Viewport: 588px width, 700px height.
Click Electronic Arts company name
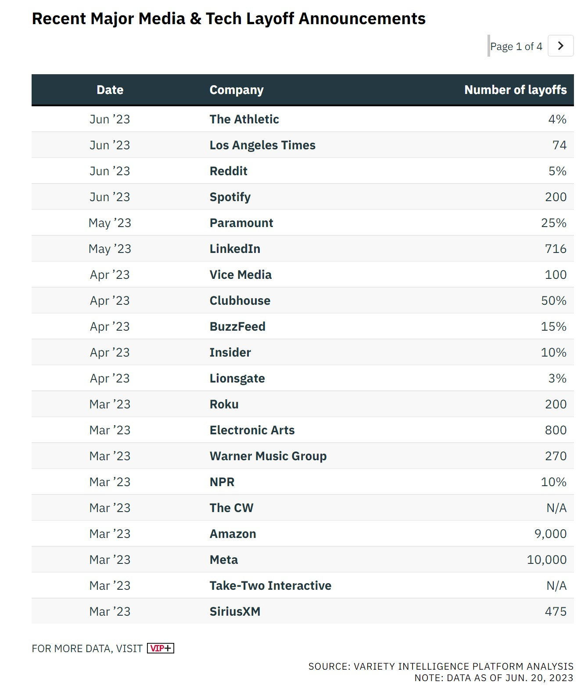252,430
